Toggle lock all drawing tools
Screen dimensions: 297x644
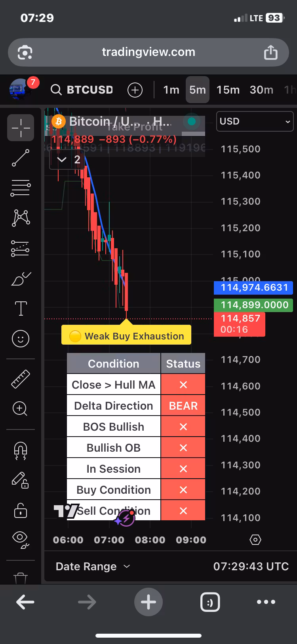(21, 510)
